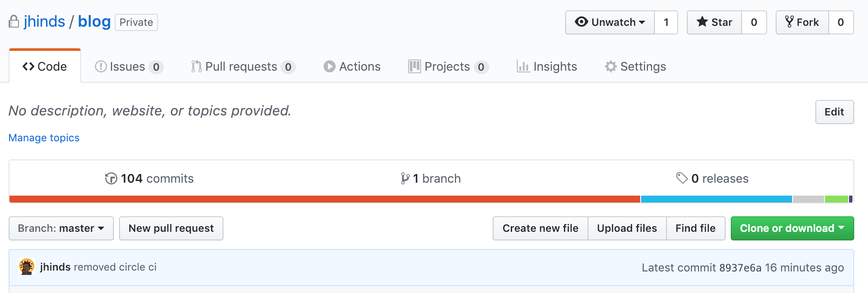
Task: Click the Actions play icon
Action: [x=329, y=66]
